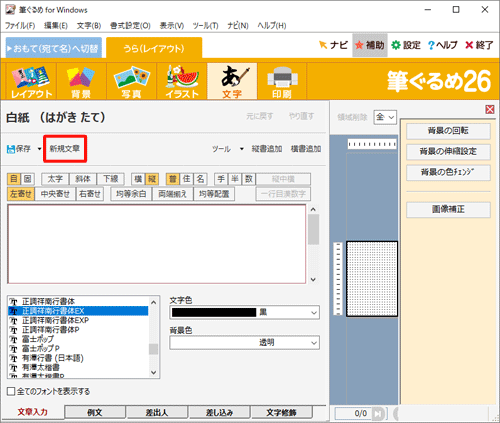Click the 背景の回転 button
This screenshot has width=500, height=423.
[448, 131]
